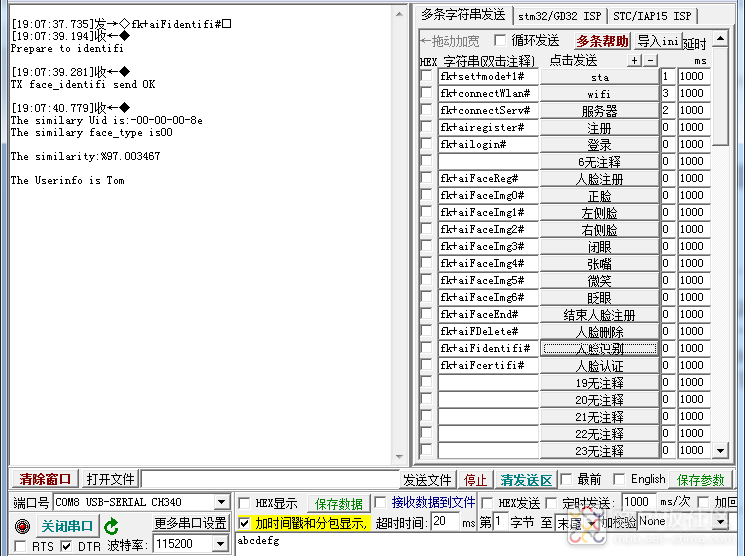
Task: Check the 最前 always-on-top checkbox
Action: 566,479
